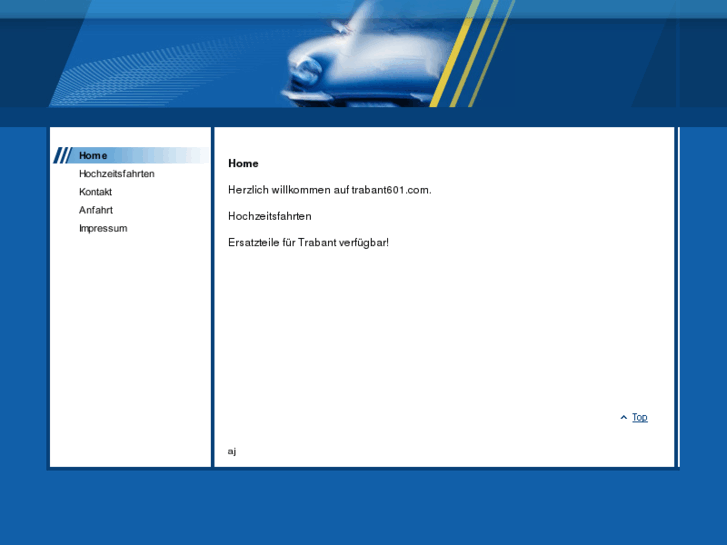Click the 'aj' footer text
This screenshot has width=727, height=545.
[x=232, y=451]
